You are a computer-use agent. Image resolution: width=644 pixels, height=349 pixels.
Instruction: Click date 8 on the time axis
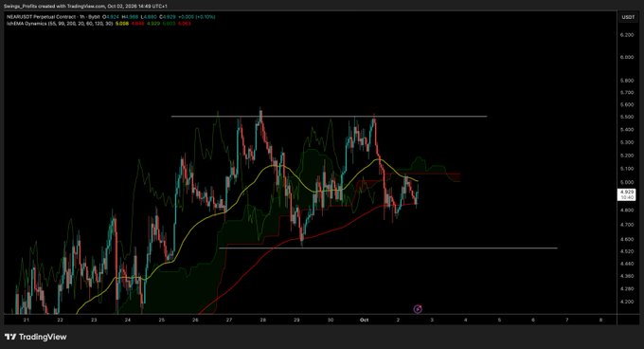tap(600, 320)
